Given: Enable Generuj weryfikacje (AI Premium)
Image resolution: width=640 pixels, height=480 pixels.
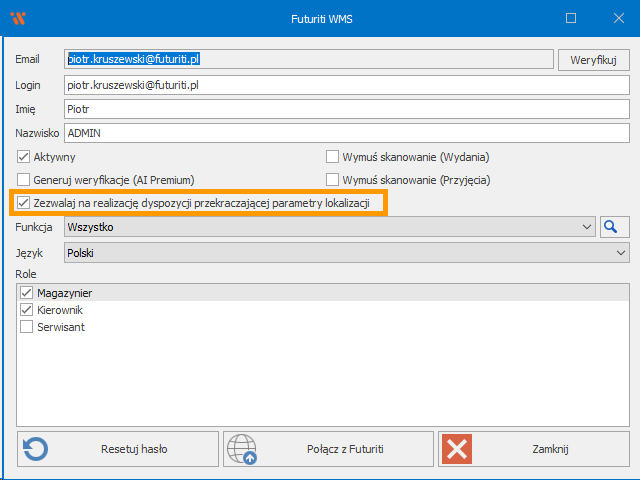Looking at the screenshot, I should (24, 181).
